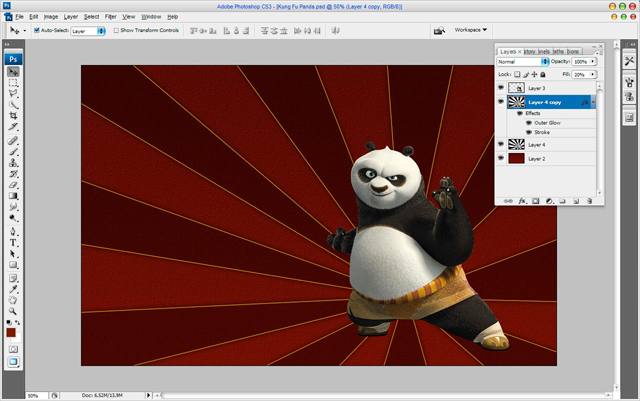This screenshot has height=401, width=640.
Task: Create a new layer
Action: (576, 201)
